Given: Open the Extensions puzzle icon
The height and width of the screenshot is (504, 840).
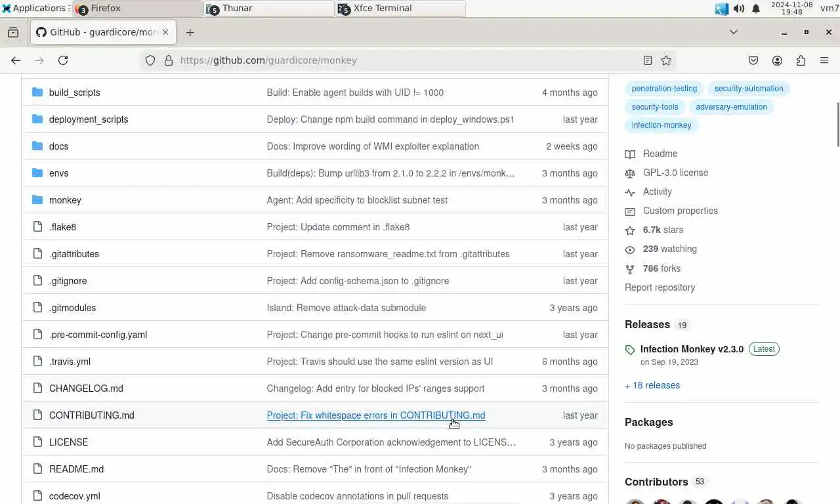Looking at the screenshot, I should point(801,60).
